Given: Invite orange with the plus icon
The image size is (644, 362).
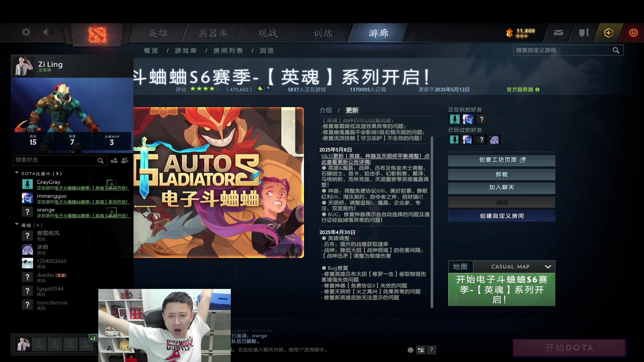Looking at the screenshot, I should pos(111,212).
